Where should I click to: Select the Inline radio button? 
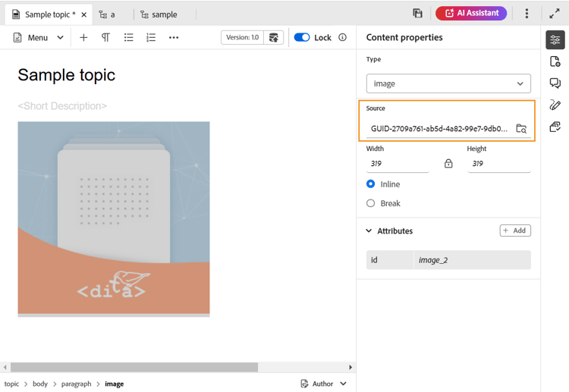[x=370, y=183]
